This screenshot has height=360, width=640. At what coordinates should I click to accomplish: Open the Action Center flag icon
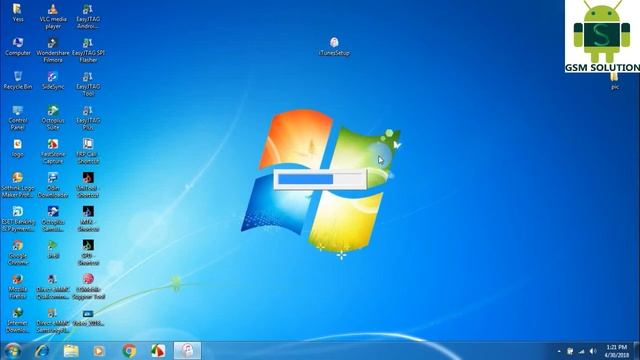coord(570,351)
